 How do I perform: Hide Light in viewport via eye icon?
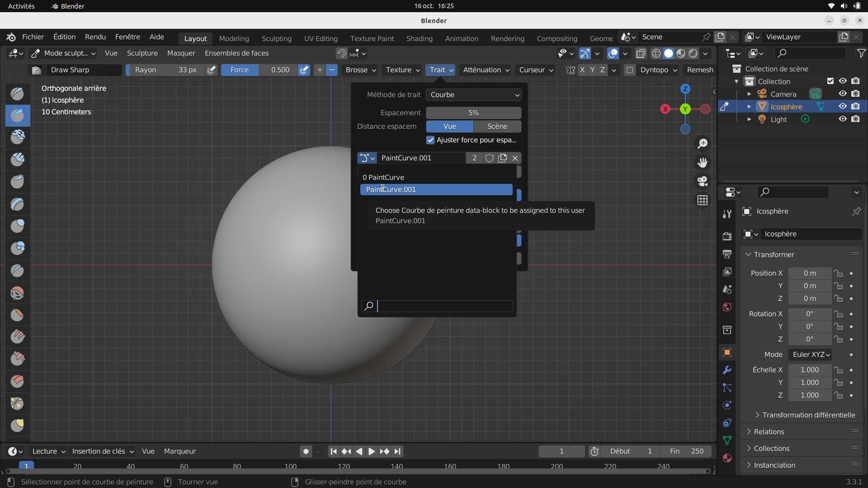point(843,119)
